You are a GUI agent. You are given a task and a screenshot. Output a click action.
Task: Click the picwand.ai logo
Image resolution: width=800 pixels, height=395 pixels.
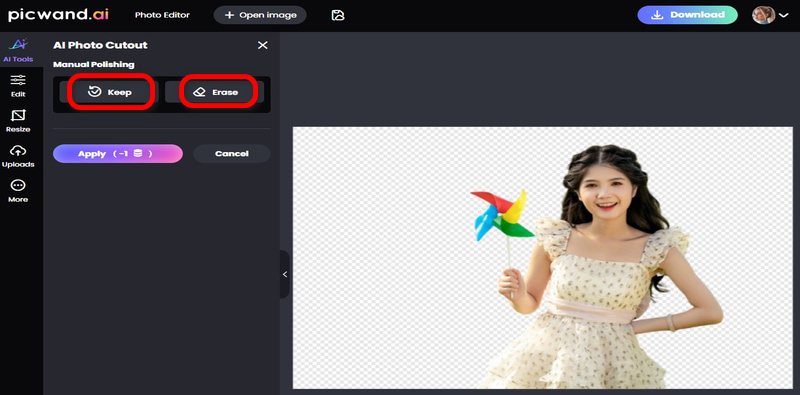(58, 15)
